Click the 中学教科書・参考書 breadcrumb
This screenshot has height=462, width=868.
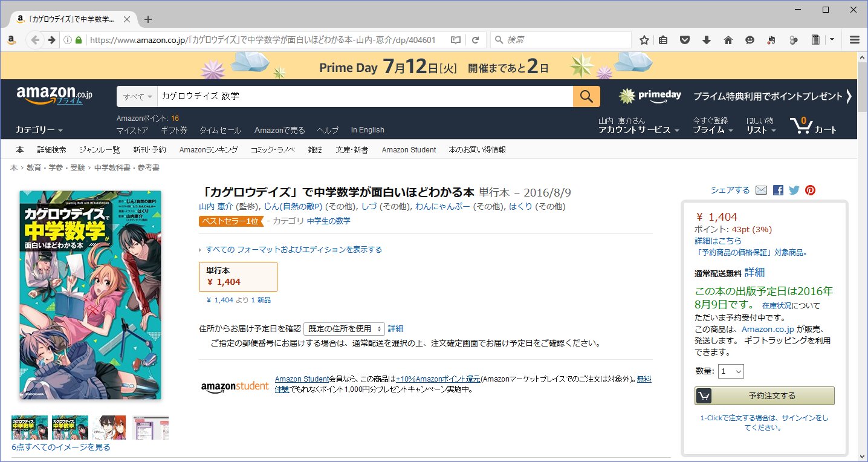(x=127, y=168)
